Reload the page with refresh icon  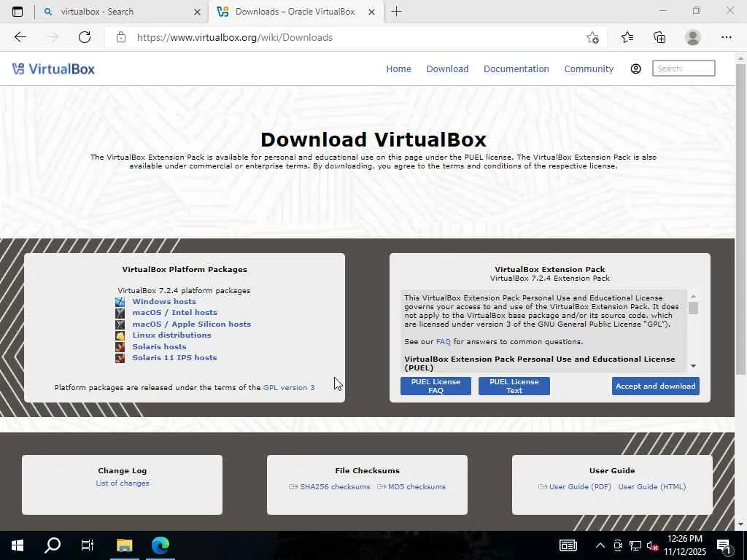tap(85, 37)
